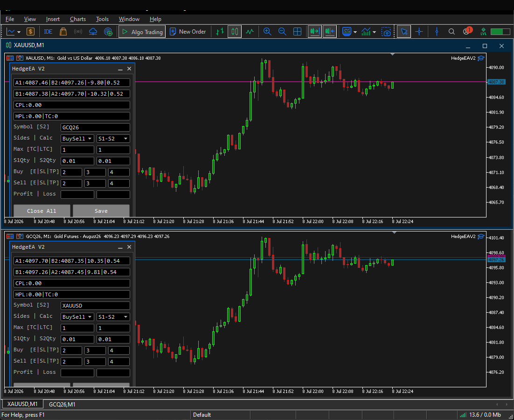Viewport: 514px width, 420px height.
Task: Click the New Order button
Action: pos(188,32)
